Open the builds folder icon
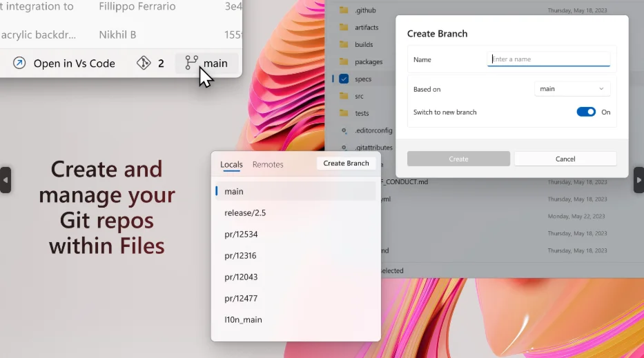Image resolution: width=644 pixels, height=358 pixels. [x=344, y=44]
